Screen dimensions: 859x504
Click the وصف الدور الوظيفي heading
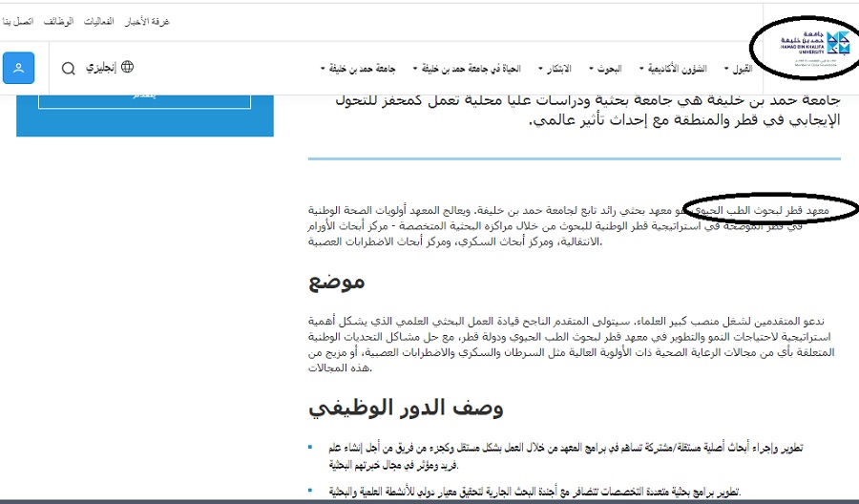pyautogui.click(x=406, y=408)
